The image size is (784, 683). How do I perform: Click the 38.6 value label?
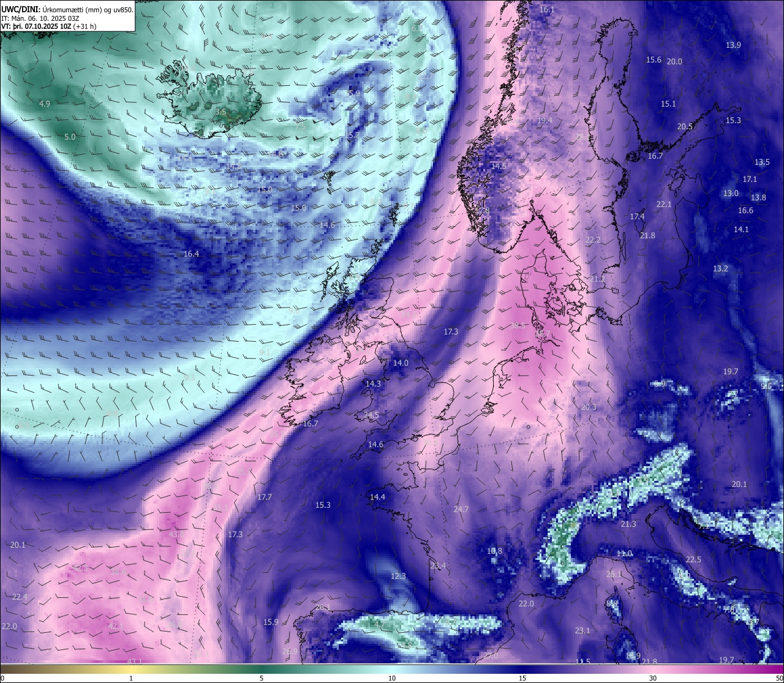tap(118, 572)
